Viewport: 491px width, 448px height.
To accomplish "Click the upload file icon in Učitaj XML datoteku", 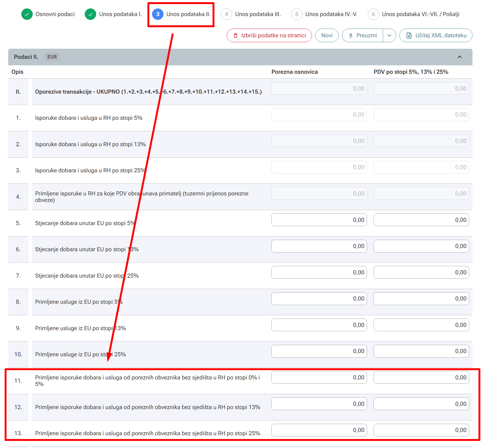I will (409, 36).
